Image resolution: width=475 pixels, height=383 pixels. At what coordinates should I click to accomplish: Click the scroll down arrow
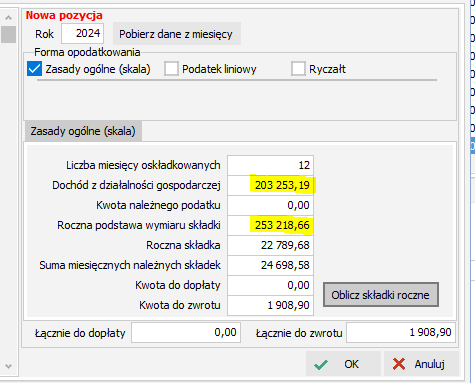coord(9,366)
